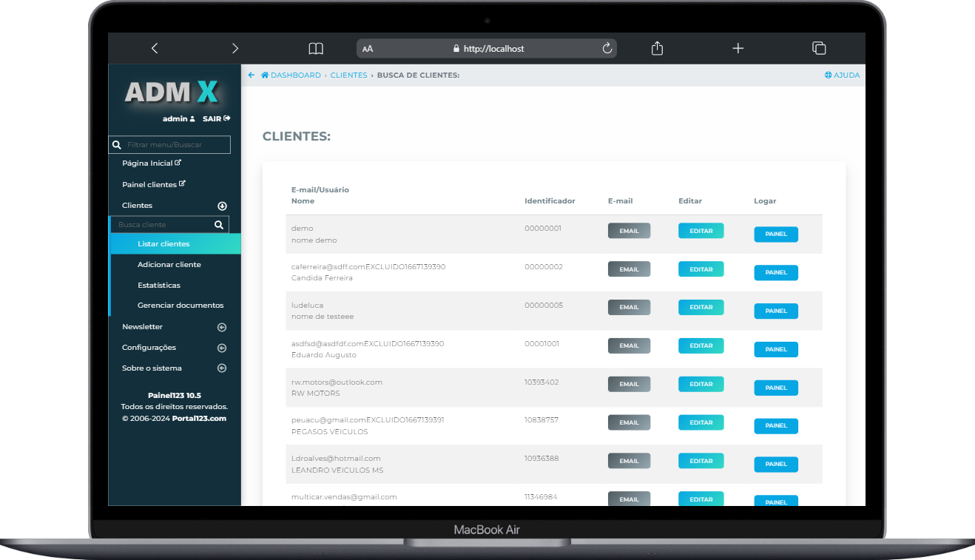
Task: Click the search magnifier in Busca cliente
Action: pos(219,225)
